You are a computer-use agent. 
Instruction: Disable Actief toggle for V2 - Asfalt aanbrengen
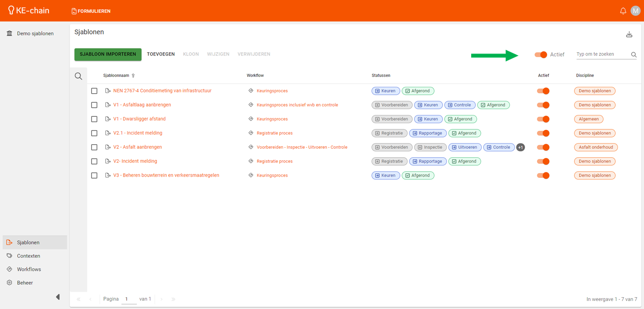543,148
